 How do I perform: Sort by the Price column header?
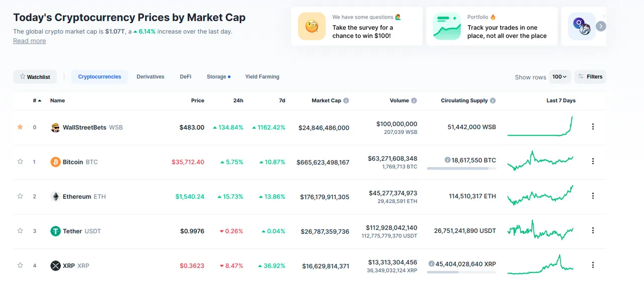198,101
